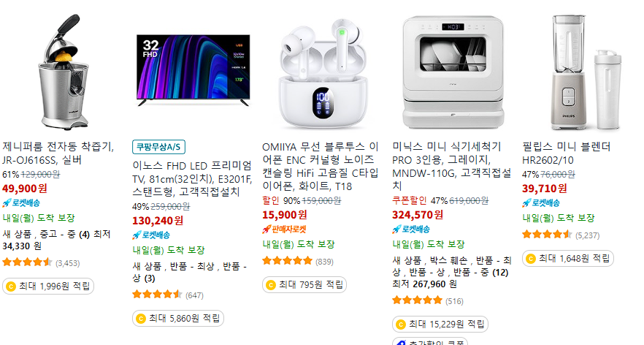Click the 로켓배송 badge under the dishwasher price

[411, 229]
